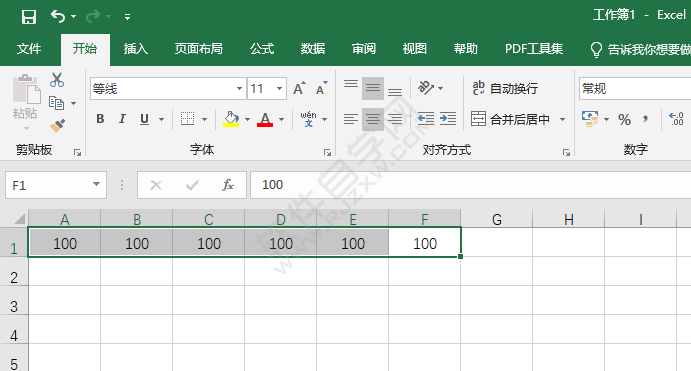Select the Format Painter brush icon
This screenshot has width=691, height=371.
tap(57, 126)
